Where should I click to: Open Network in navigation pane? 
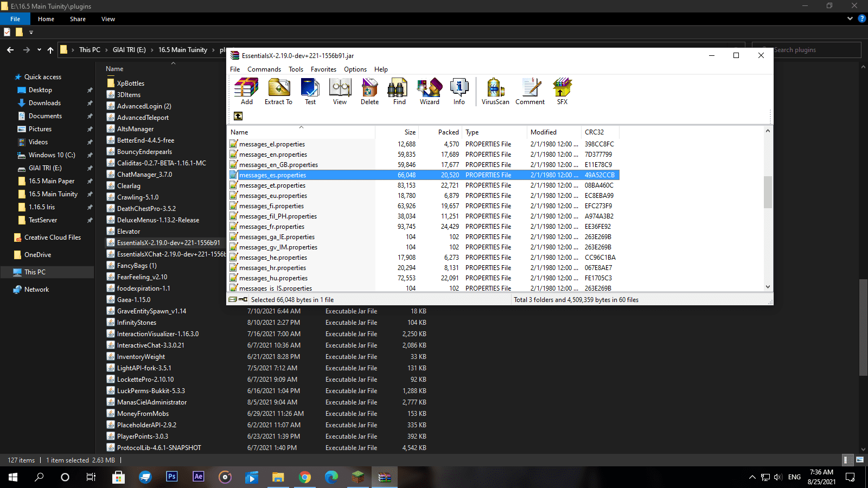pos(36,290)
